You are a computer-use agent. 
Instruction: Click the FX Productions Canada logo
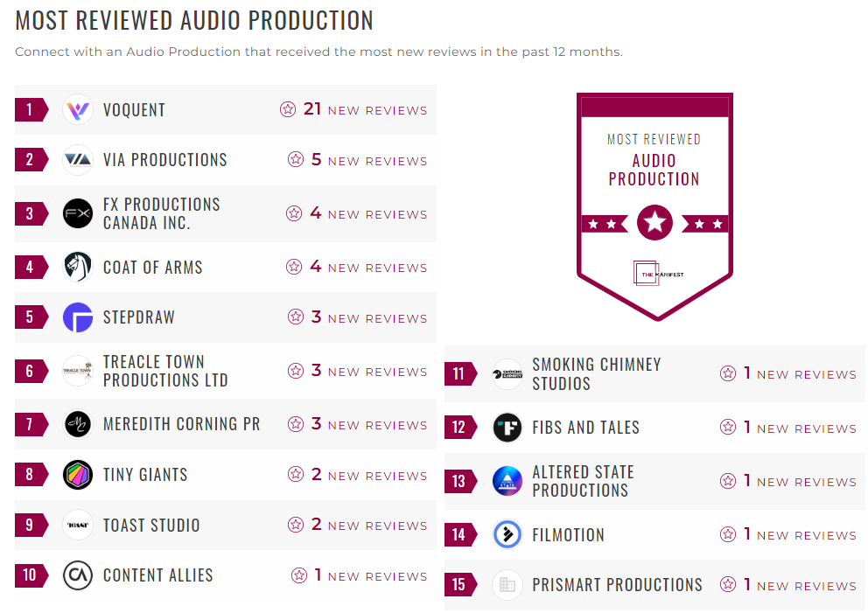[x=77, y=213]
